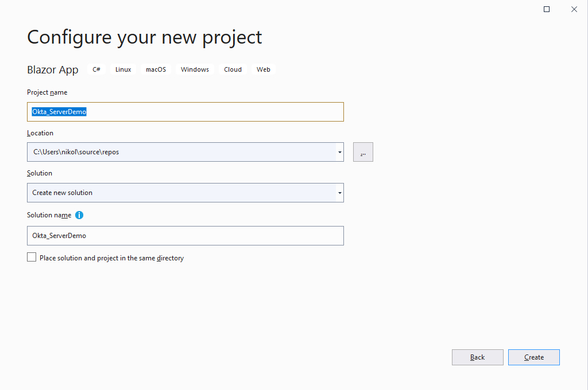Open the Solution dropdown list
This screenshot has height=390, width=588.
coord(340,193)
